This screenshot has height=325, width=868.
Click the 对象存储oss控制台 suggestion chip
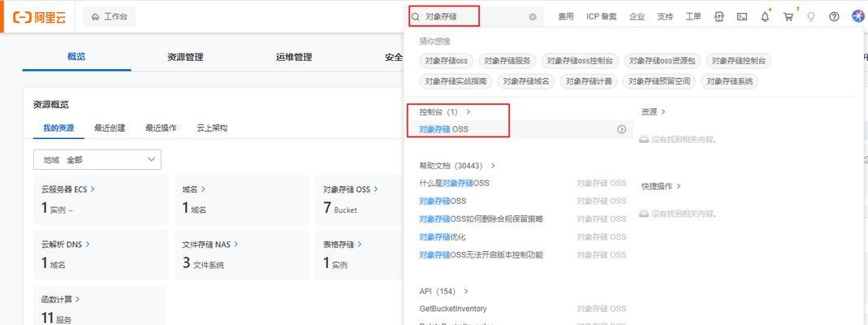pyautogui.click(x=580, y=61)
